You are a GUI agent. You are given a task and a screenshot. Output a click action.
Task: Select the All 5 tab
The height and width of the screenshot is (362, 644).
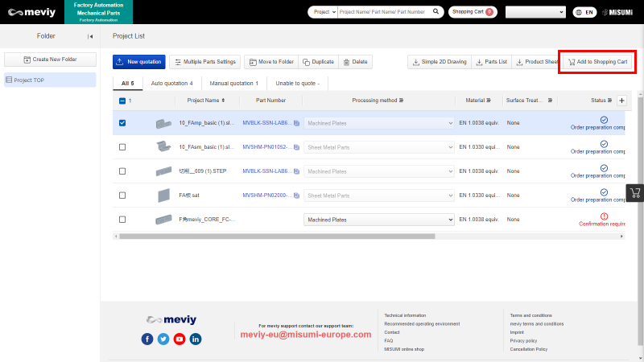[x=128, y=84]
